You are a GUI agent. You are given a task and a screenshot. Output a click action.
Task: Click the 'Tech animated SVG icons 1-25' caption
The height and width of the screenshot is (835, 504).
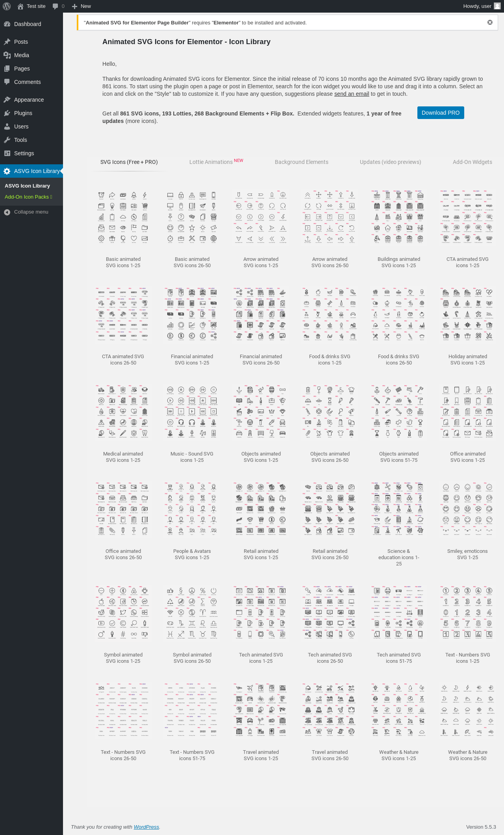click(x=261, y=658)
